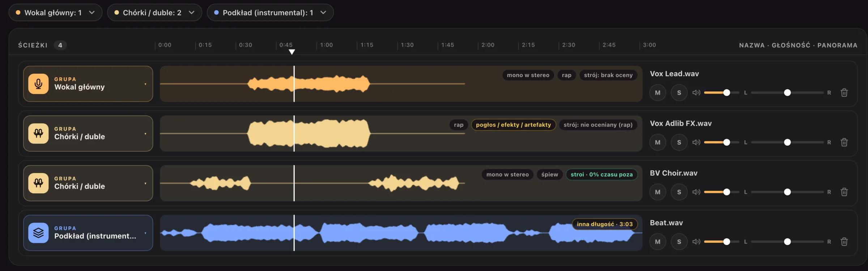Open the Podkład (instrumental): 1 filter dropdown

click(270, 13)
